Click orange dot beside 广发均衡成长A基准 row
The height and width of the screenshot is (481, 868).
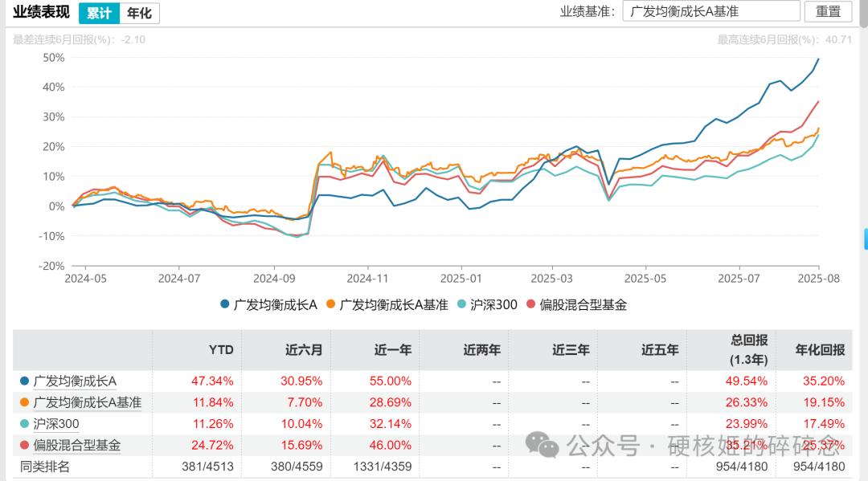(24, 402)
